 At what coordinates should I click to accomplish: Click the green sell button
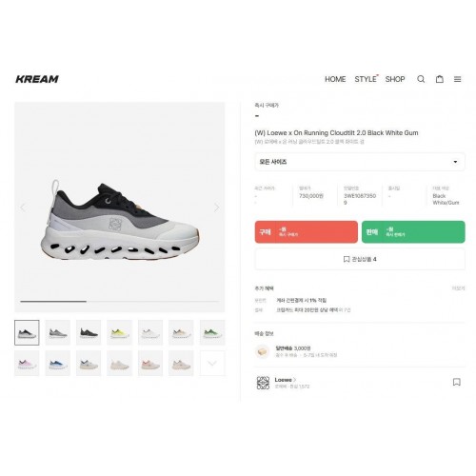pos(413,232)
